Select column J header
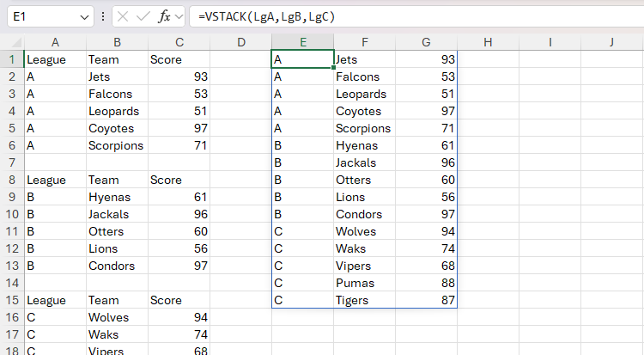The height and width of the screenshot is (355, 644). 611,42
